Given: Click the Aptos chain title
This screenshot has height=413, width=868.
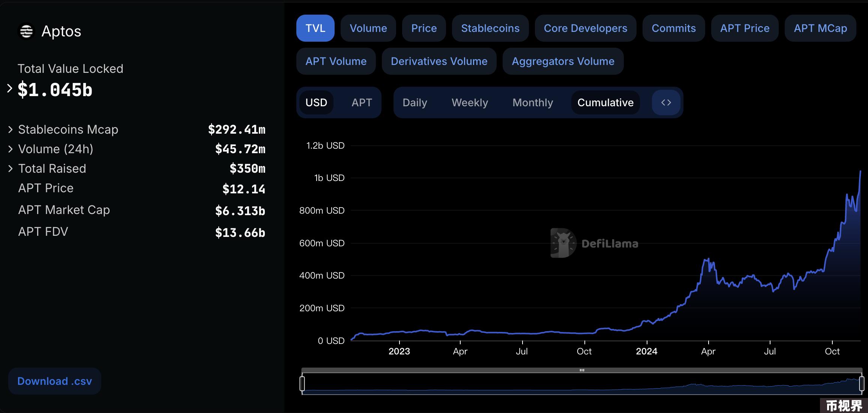Looking at the screenshot, I should point(61,31).
